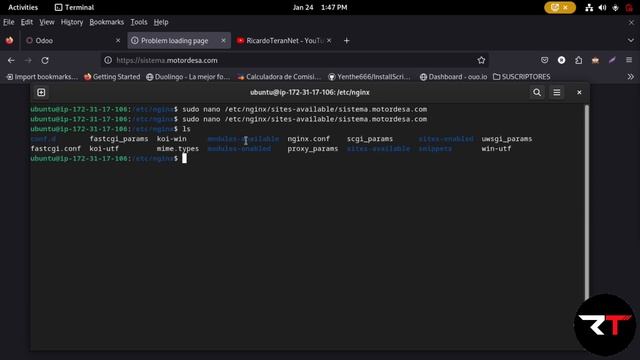Switch to the Odoo tab
640x360 pixels.
click(x=73, y=41)
